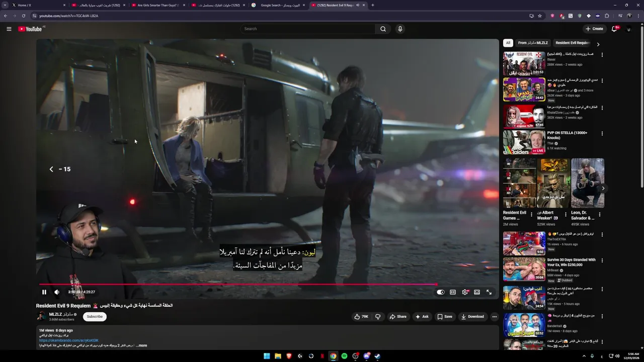Open the Chrome three-dot menu
The image size is (644, 362).
[x=637, y=16]
